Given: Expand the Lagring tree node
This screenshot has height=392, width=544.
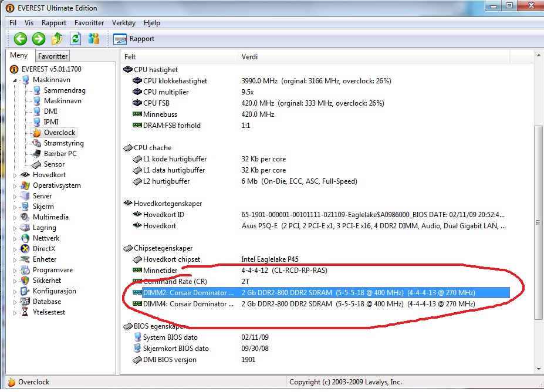Looking at the screenshot, I should (x=15, y=228).
